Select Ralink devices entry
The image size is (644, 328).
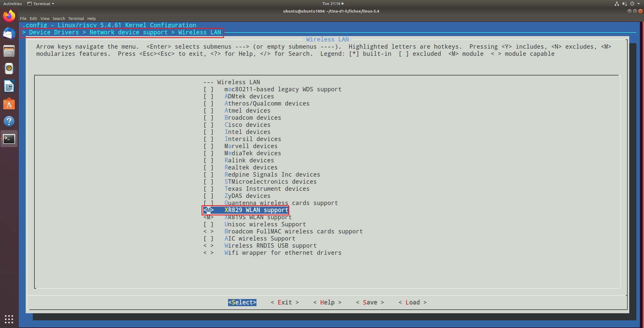click(x=249, y=160)
